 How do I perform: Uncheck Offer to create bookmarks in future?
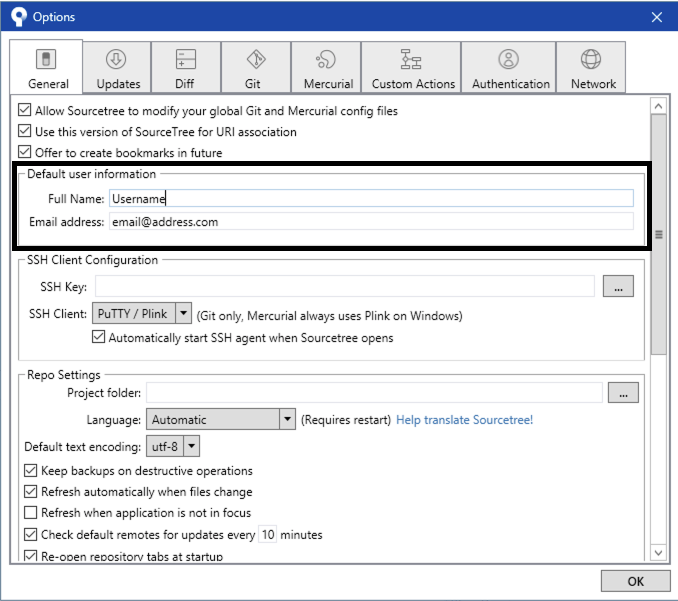click(x=25, y=152)
